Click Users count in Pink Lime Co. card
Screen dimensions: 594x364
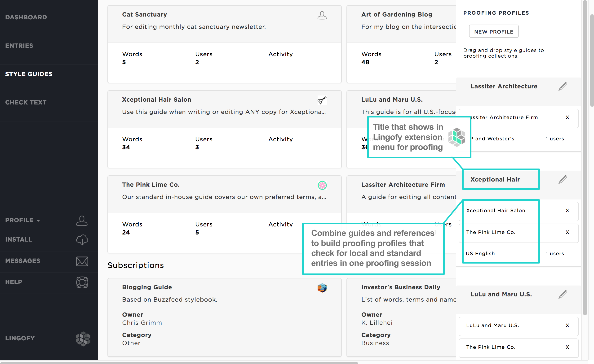coord(197,233)
